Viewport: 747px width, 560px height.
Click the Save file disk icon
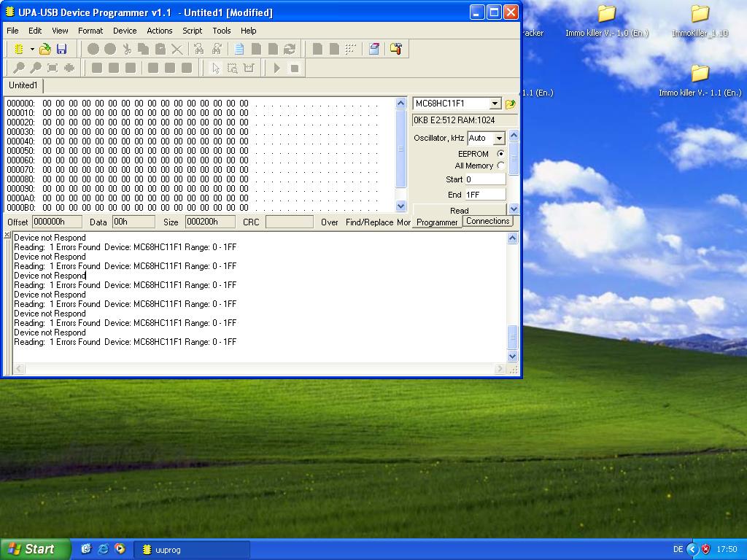click(61, 49)
